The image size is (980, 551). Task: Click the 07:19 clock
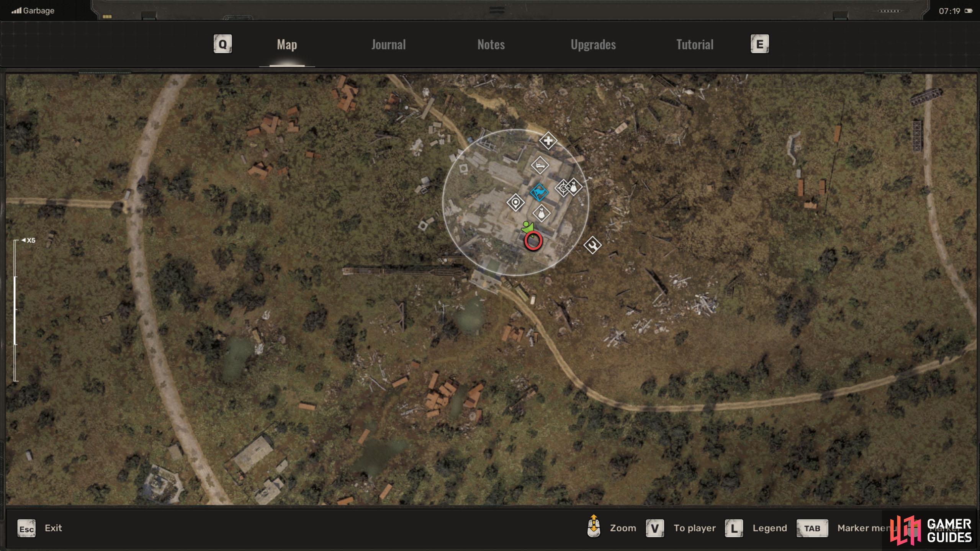pyautogui.click(x=949, y=11)
